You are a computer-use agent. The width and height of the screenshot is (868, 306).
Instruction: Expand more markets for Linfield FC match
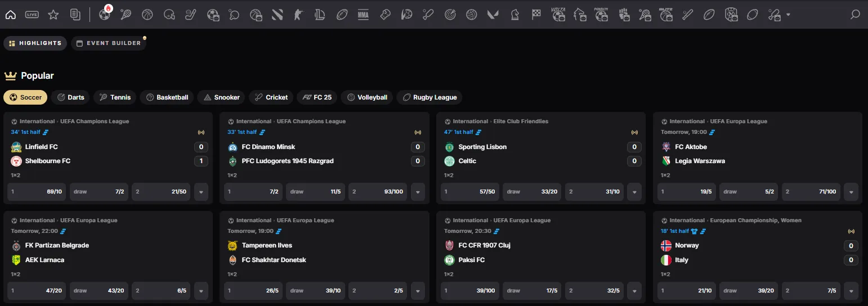(201, 192)
